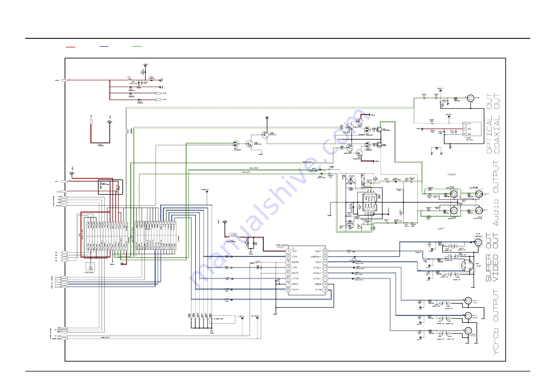This screenshot has width=555, height=392.
Task: Click the YCrCb OUTPUT vertical heading
Action: [x=496, y=322]
